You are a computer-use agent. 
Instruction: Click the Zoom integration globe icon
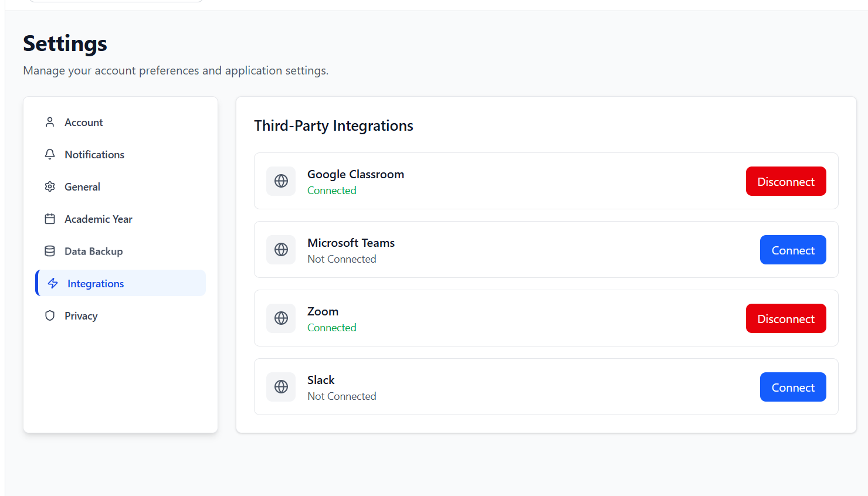click(x=281, y=318)
